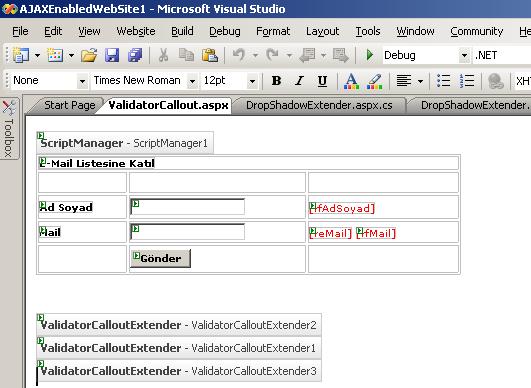
Task: Expand the Add New Item dropdown arrow
Action: click(71, 55)
